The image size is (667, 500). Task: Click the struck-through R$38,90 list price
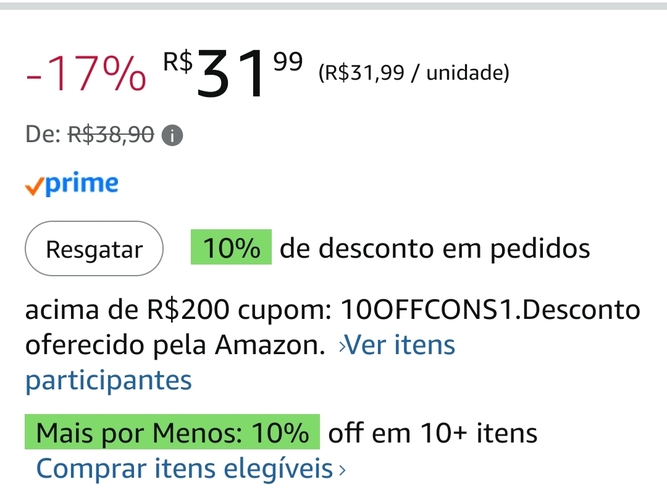point(110,135)
